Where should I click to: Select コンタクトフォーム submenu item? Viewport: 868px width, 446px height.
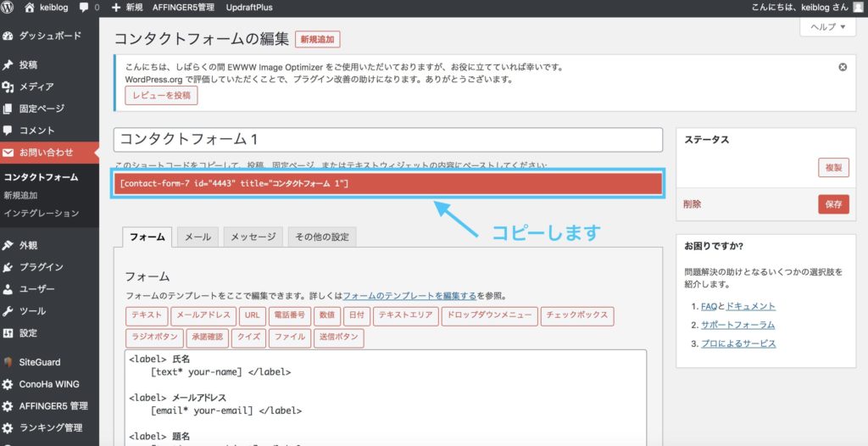[x=41, y=178]
